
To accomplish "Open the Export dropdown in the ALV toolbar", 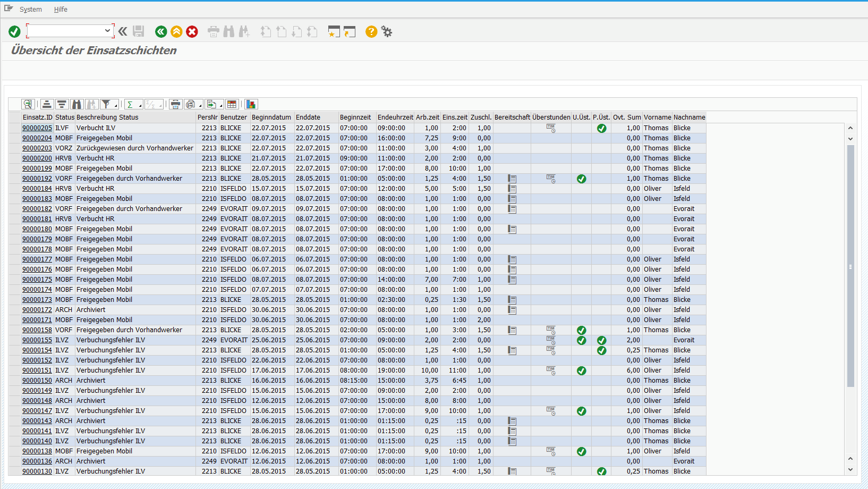I will coord(221,106).
